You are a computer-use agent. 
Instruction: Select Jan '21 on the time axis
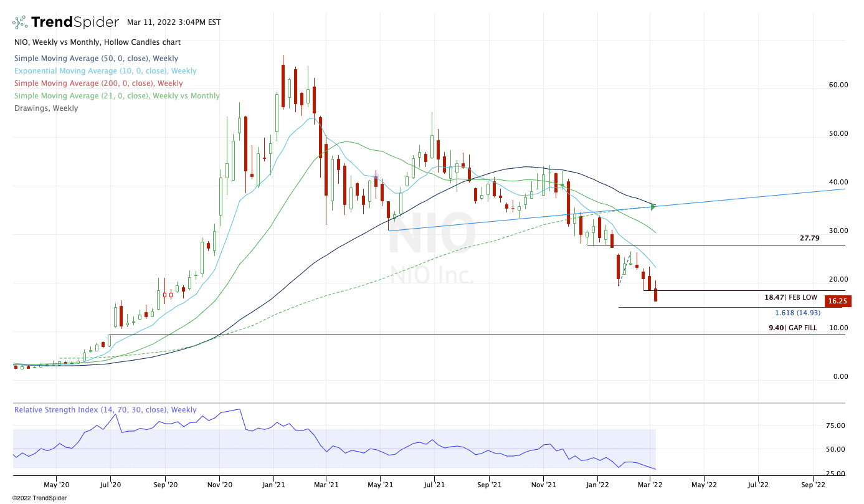tap(273, 483)
